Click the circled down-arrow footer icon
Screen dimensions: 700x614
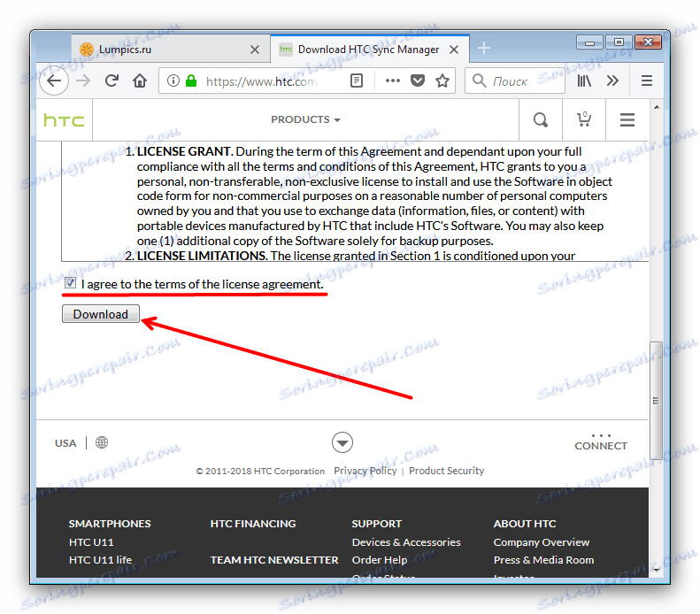click(342, 442)
